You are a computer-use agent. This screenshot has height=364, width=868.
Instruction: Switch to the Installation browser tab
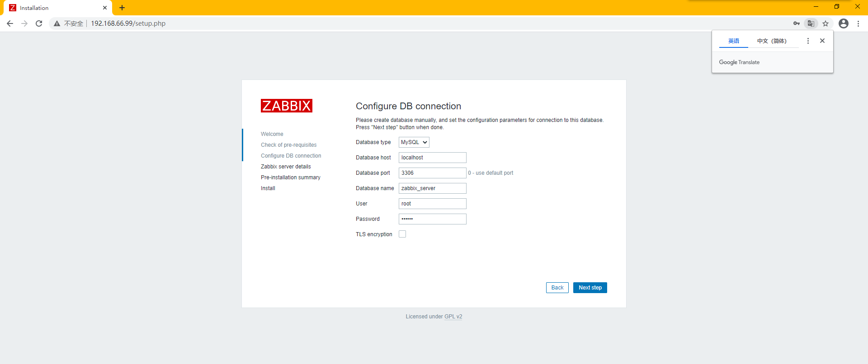point(58,8)
